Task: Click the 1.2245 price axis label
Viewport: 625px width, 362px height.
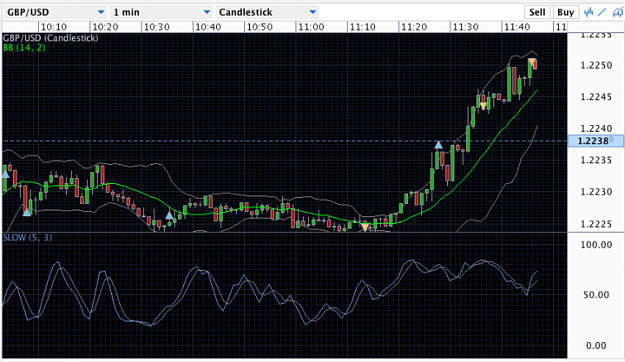Action: (x=596, y=97)
